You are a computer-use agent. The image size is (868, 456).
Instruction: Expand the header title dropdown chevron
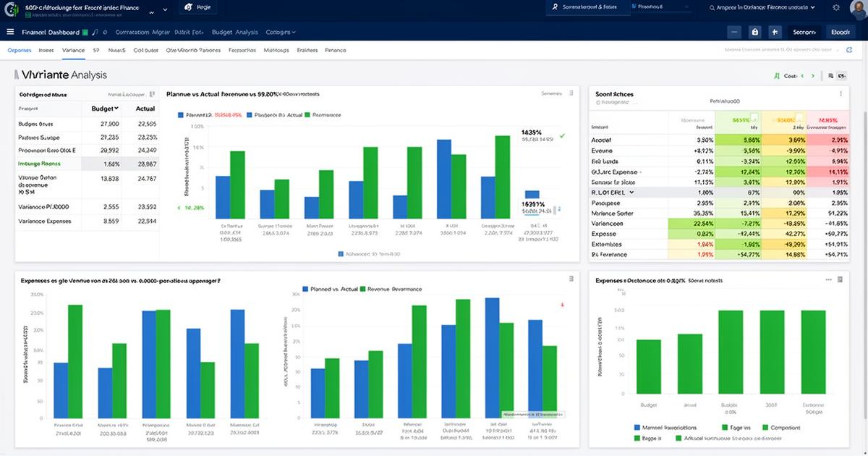tap(151, 12)
